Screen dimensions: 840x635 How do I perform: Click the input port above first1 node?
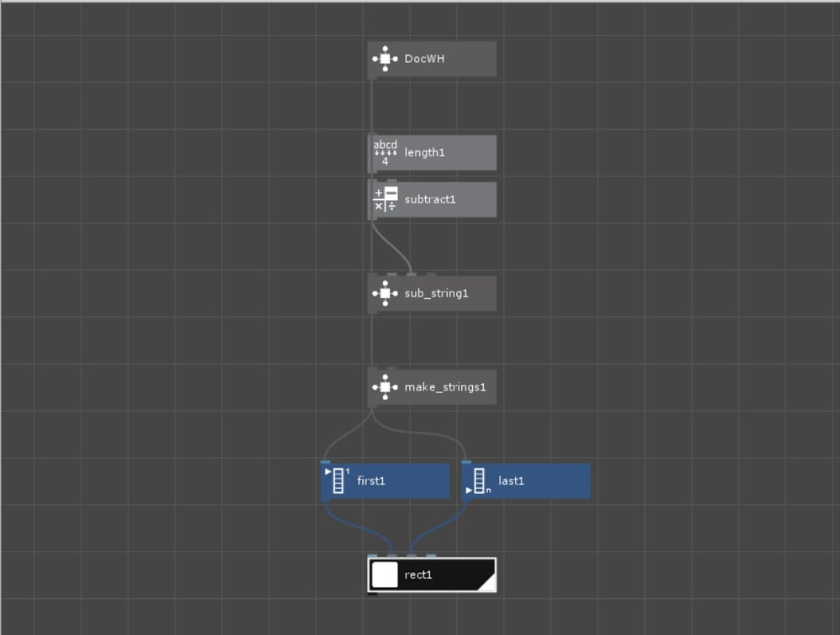click(325, 462)
